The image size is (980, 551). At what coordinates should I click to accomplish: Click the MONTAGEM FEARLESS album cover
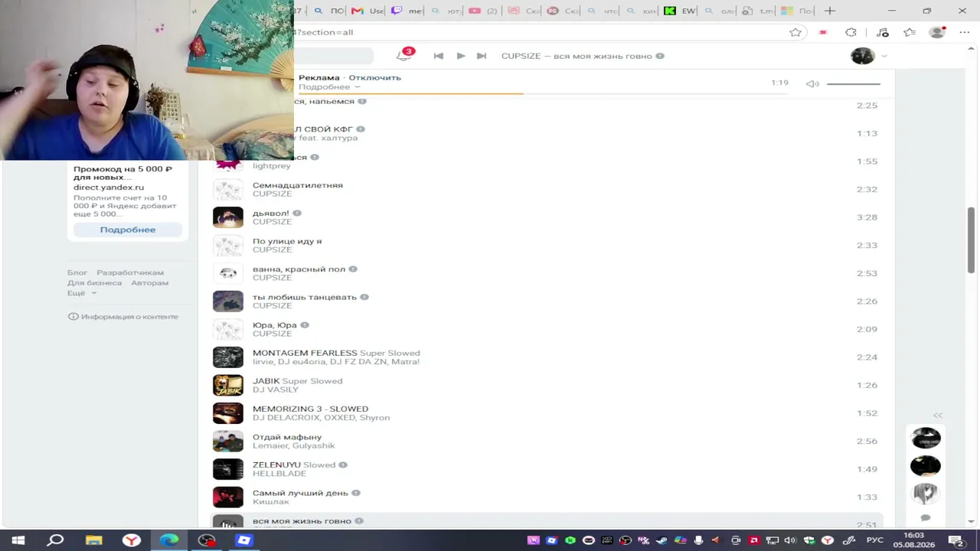point(227,357)
